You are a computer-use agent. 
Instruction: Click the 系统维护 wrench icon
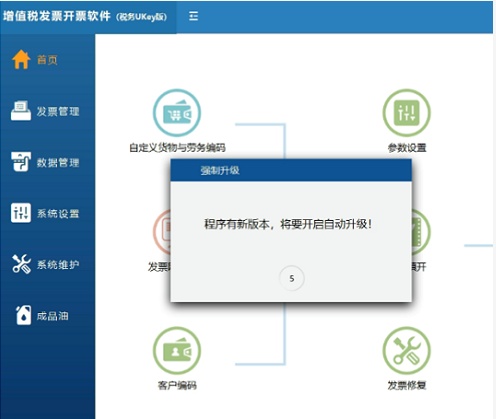click(x=21, y=264)
